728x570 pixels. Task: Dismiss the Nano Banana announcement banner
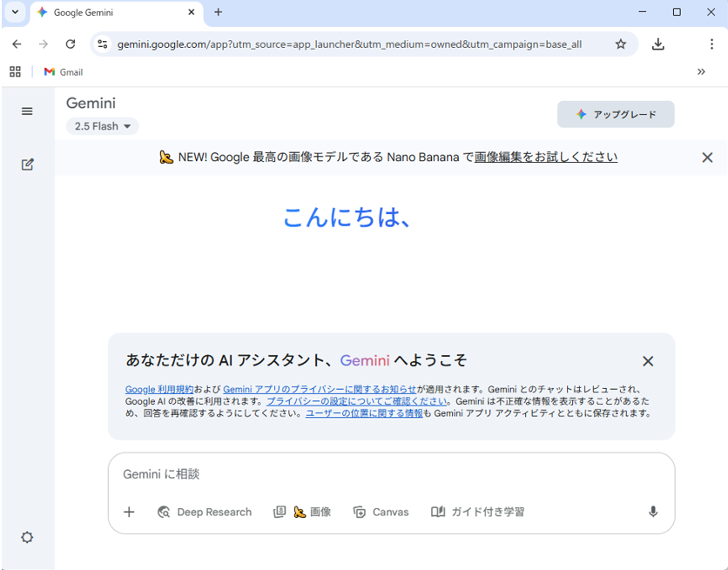coord(707,158)
